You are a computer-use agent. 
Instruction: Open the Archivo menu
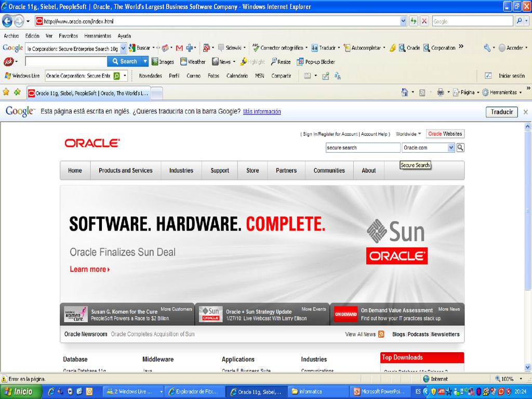[11, 36]
